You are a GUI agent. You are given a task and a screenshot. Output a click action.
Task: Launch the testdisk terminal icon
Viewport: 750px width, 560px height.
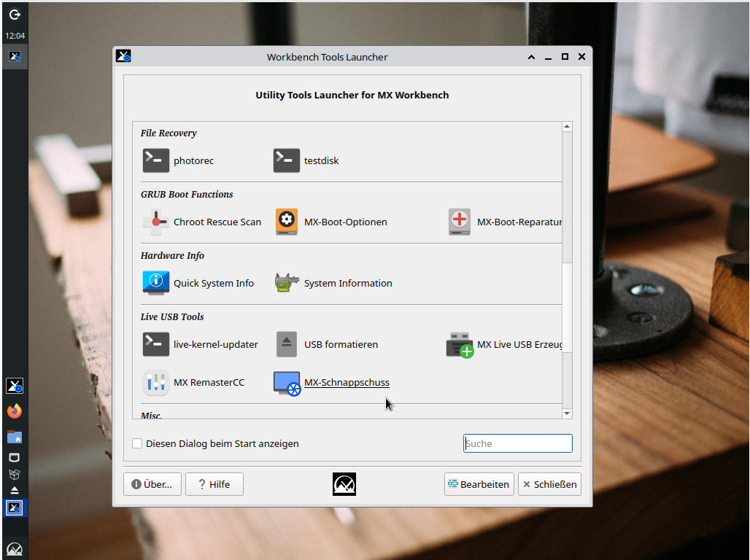click(x=287, y=160)
